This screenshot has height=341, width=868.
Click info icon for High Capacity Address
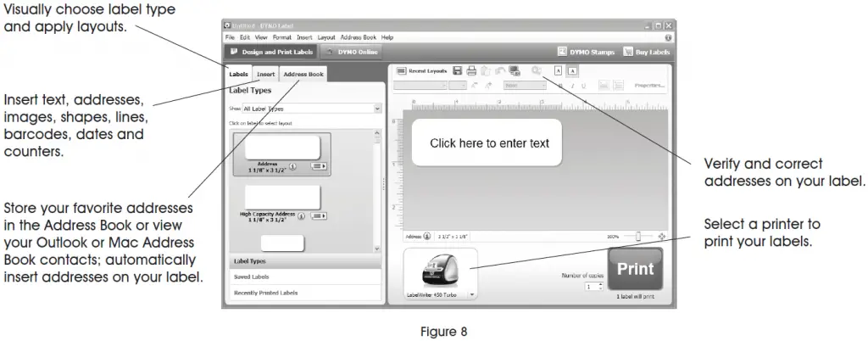(301, 216)
